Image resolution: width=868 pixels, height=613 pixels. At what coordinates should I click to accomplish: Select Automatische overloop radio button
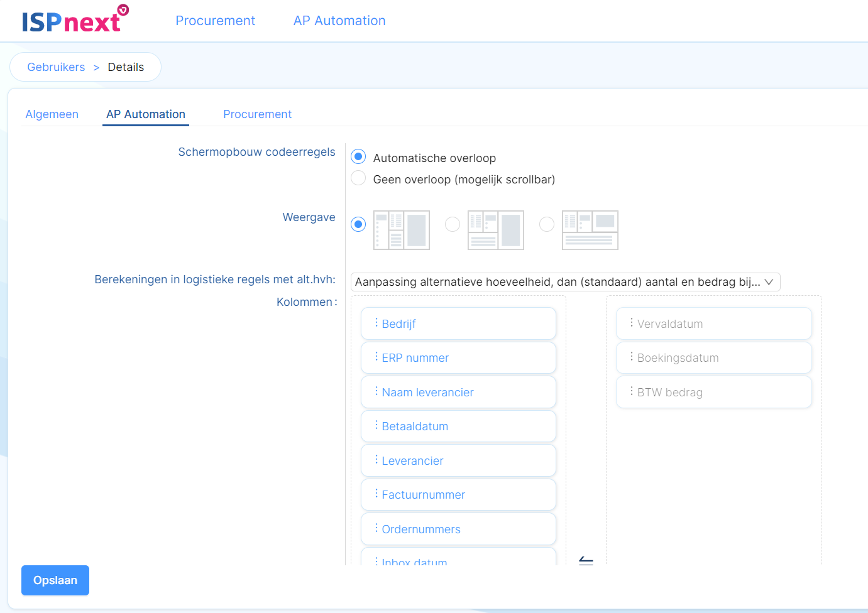coord(358,156)
